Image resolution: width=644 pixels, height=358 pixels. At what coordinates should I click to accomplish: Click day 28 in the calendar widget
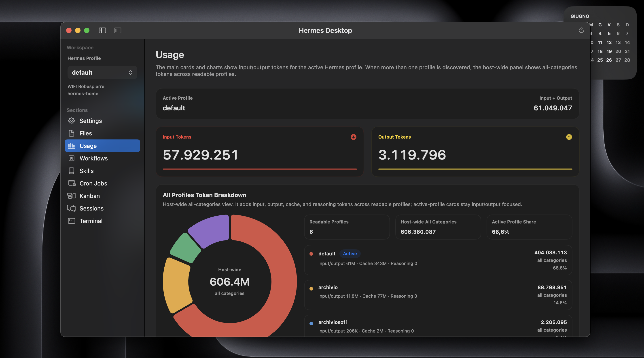coord(627,60)
